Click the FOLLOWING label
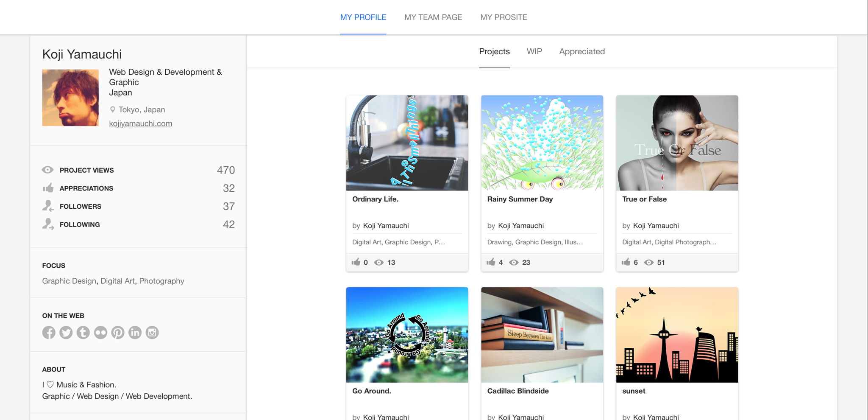The image size is (868, 420). 80,224
